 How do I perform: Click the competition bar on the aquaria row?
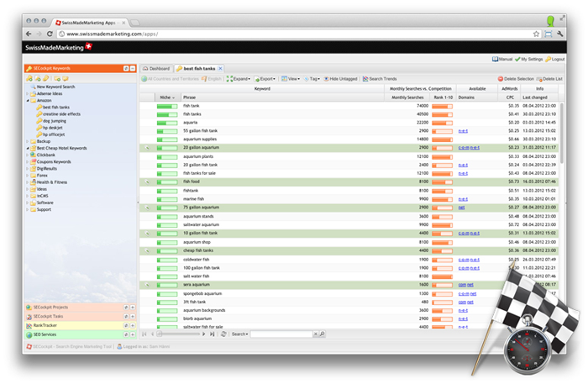(x=442, y=123)
